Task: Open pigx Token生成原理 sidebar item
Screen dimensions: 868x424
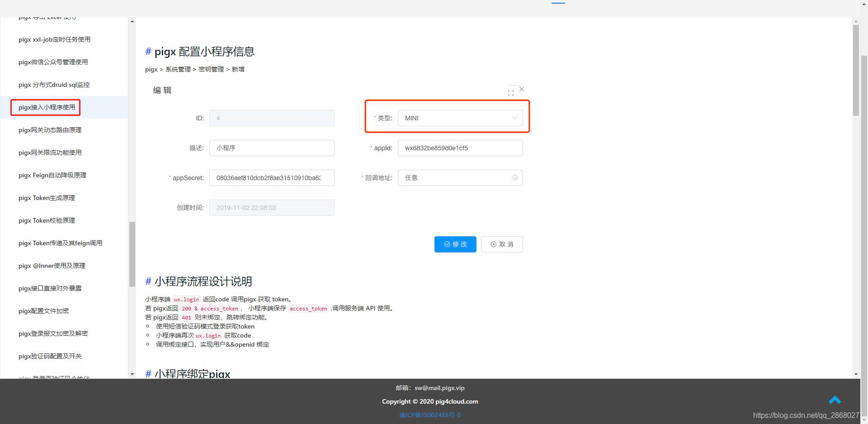Action: coord(47,198)
